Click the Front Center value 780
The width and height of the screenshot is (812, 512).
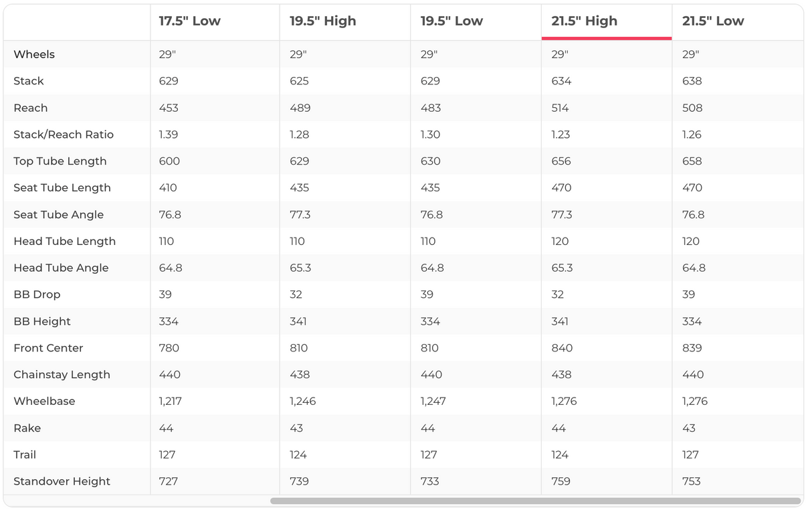tap(169, 348)
